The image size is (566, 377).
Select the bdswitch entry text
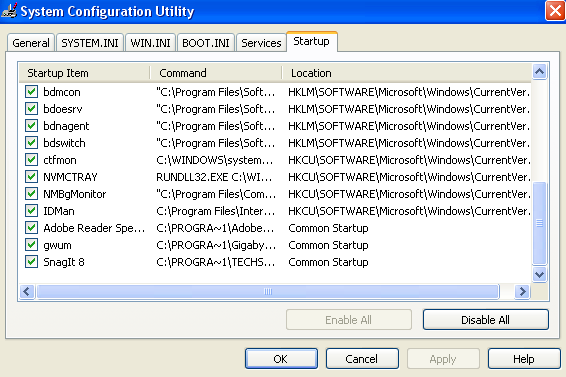click(64, 143)
